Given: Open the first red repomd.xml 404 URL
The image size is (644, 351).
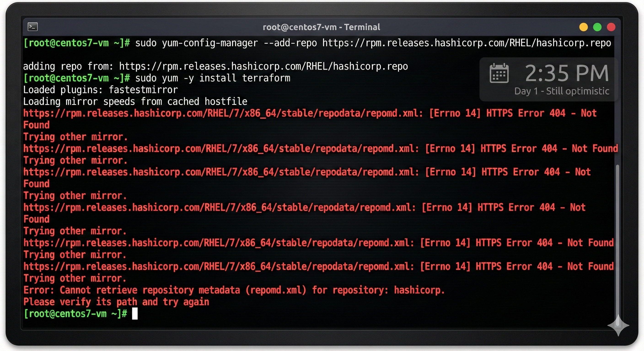Looking at the screenshot, I should tap(223, 113).
